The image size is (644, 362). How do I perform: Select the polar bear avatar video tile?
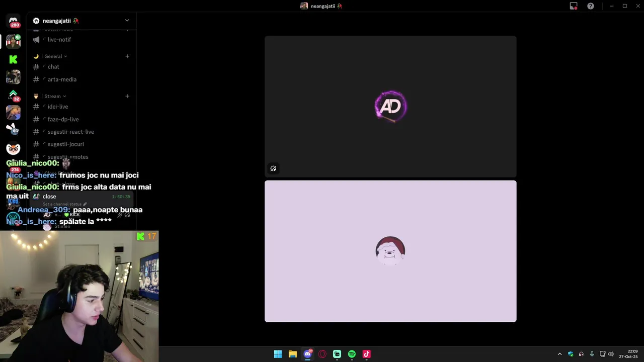click(x=390, y=251)
